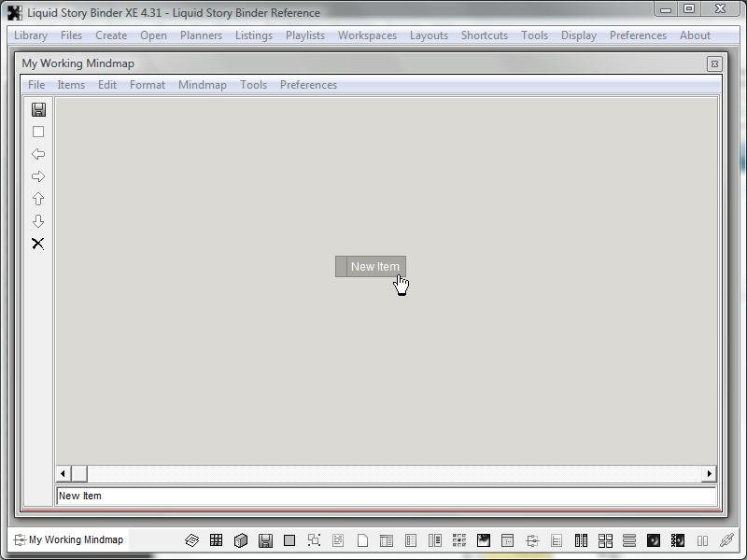Open the Mindmap menu
The image size is (747, 560).
tap(202, 85)
